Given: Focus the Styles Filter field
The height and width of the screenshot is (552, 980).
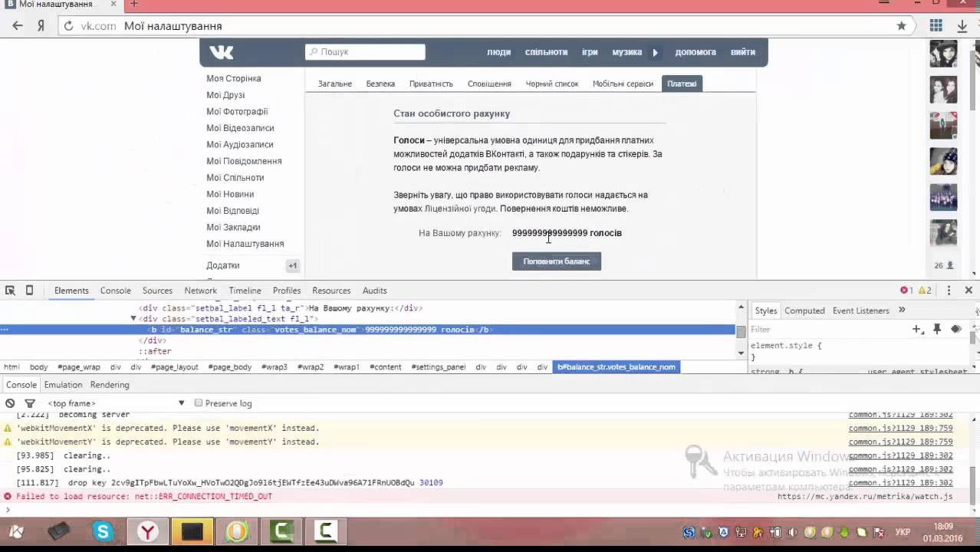Looking at the screenshot, I should point(828,329).
